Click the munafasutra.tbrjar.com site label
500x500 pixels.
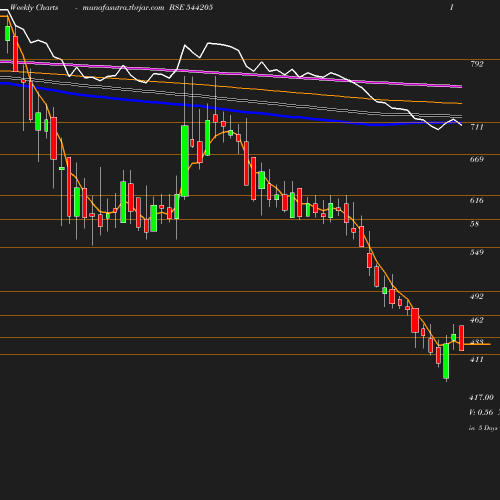(123, 8)
